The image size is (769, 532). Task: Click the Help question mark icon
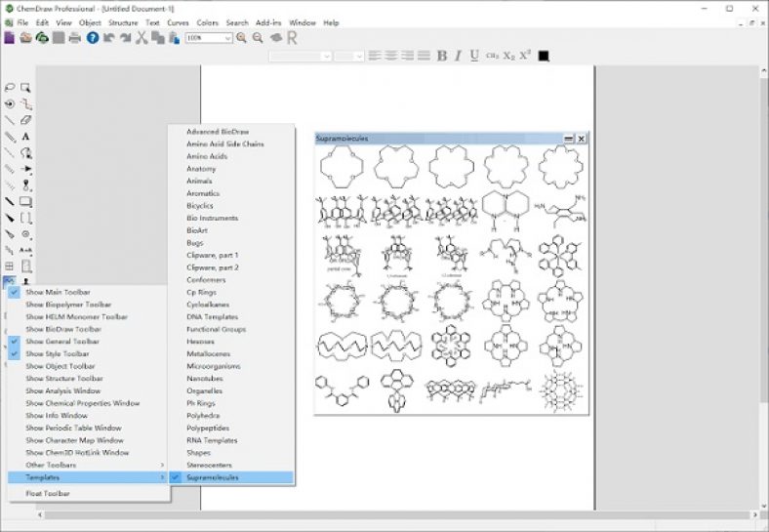93,38
